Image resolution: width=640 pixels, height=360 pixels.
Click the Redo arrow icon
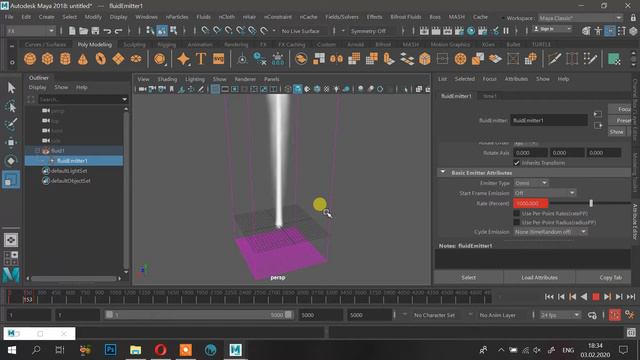pos(118,31)
